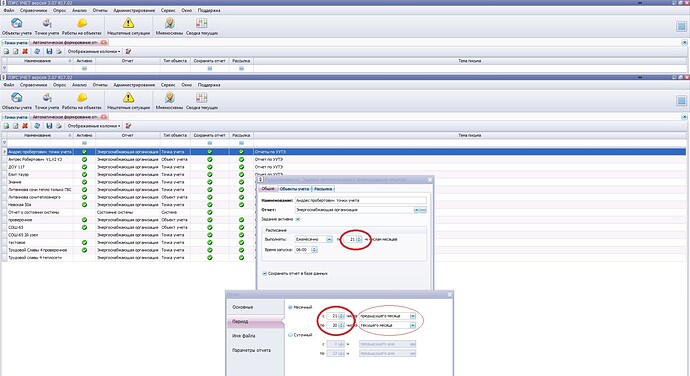The height and width of the screenshot is (376, 690).
Task: Delete selected task with red X, lower window
Action: tap(25, 126)
